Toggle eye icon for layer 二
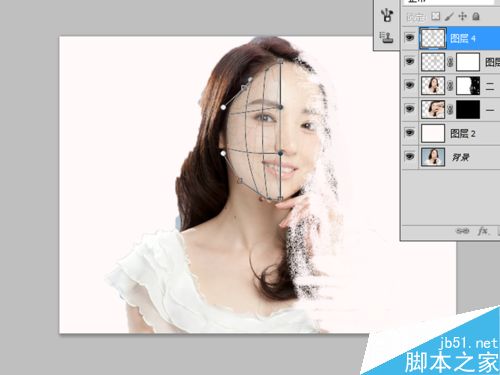Screen dimensions: 500x375 tap(410, 85)
